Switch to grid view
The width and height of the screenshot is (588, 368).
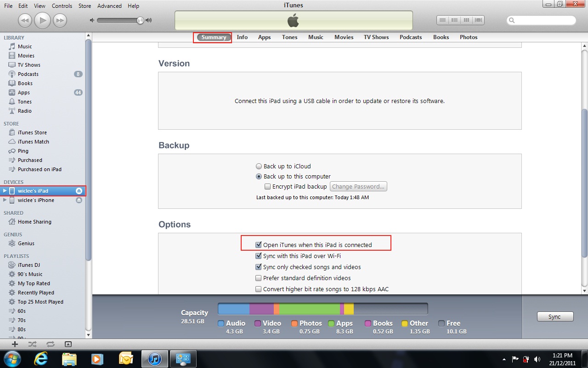click(x=466, y=20)
